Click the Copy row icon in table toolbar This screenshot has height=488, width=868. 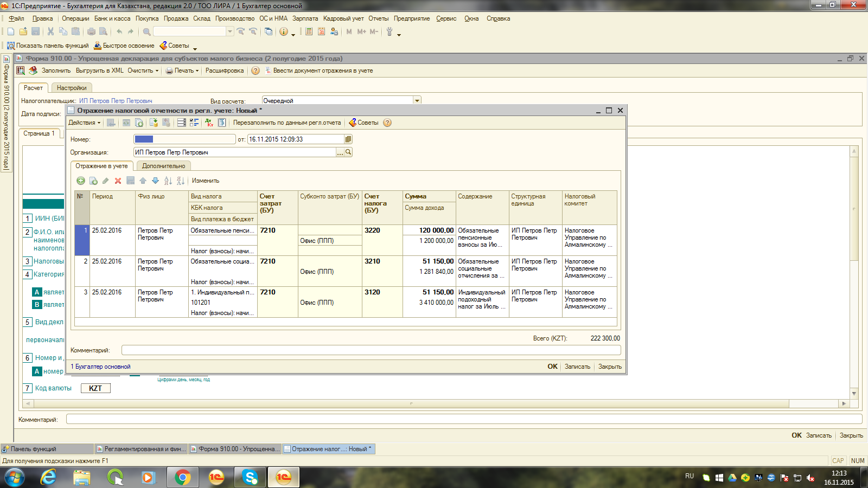[93, 181]
